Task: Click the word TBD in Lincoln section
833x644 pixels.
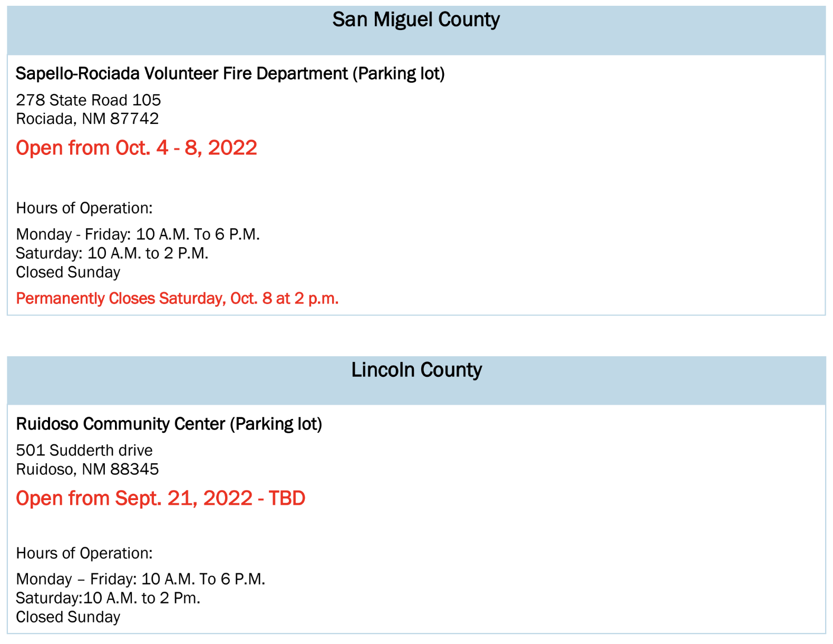Action: (x=287, y=498)
